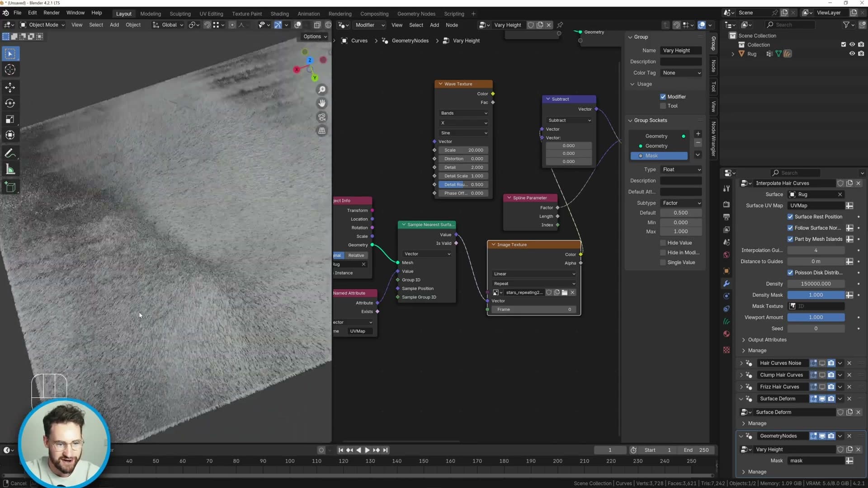This screenshot has width=868, height=488.
Task: Switch to the Geometry Nodes workspace tab
Action: tap(416, 14)
